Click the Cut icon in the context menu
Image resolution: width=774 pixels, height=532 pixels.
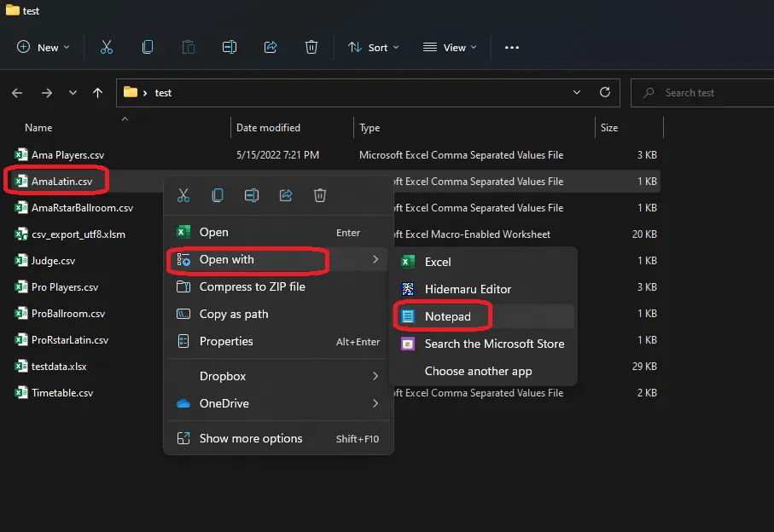(x=183, y=195)
